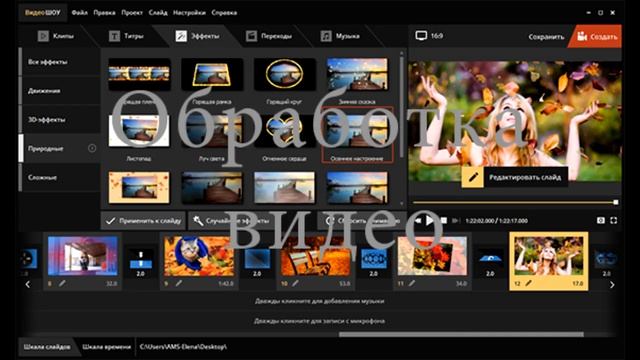The width and height of the screenshot is (640, 360).
Task: Select the Сложные effects category
Action: click(60, 178)
